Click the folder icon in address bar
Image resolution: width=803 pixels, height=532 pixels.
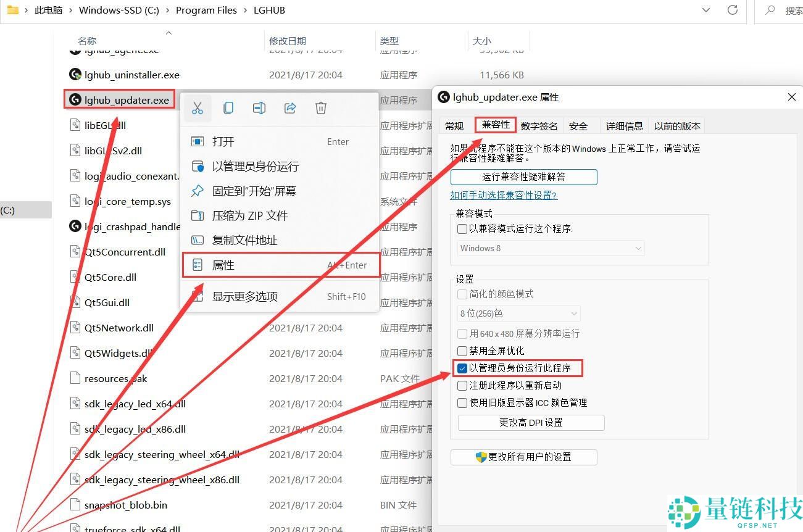point(12,10)
